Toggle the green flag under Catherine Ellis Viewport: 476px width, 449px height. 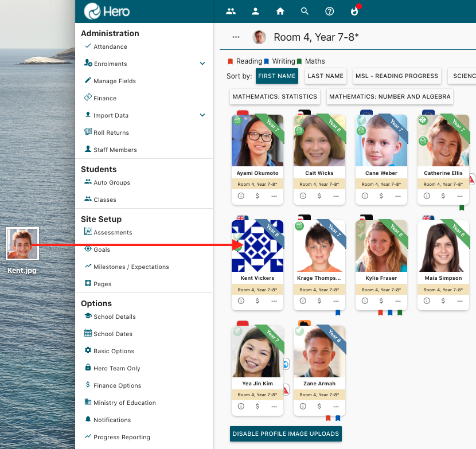pos(462,208)
